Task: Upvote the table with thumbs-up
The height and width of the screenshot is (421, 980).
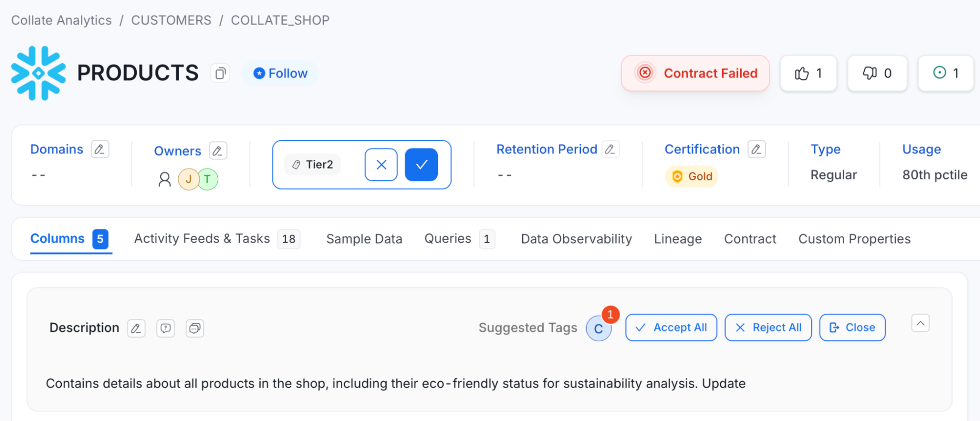Action: (808, 74)
